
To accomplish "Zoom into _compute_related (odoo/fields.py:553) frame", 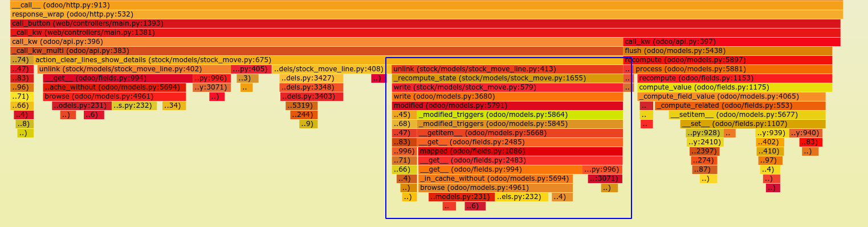I will (x=740, y=106).
